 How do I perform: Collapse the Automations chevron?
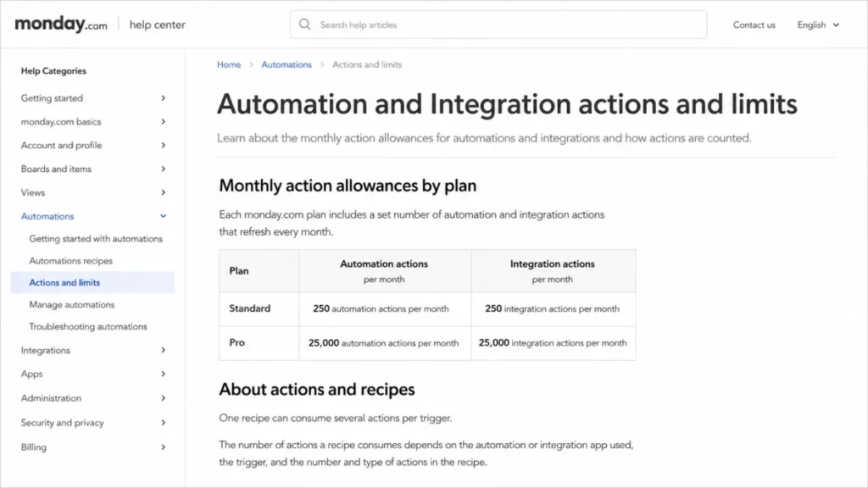click(164, 216)
